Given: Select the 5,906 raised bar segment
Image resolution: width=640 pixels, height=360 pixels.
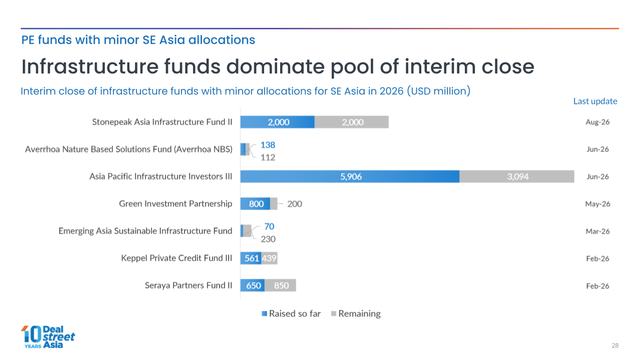Looking at the screenshot, I should point(350,177).
